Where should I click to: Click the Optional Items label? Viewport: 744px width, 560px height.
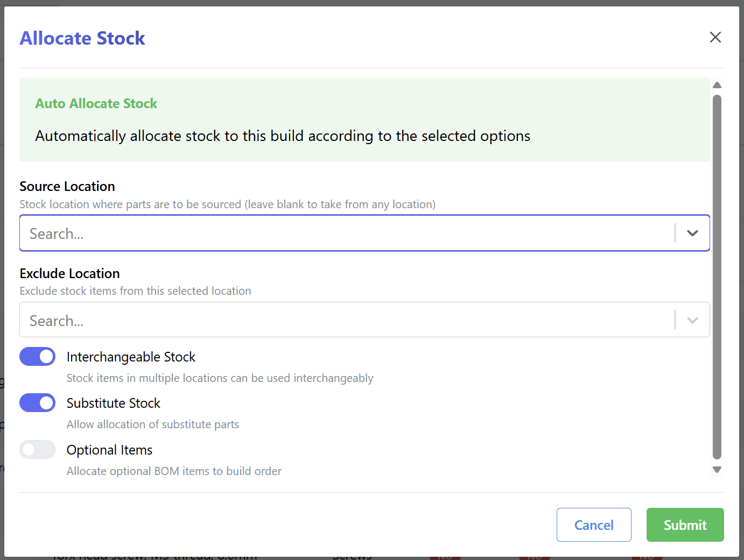(x=109, y=449)
